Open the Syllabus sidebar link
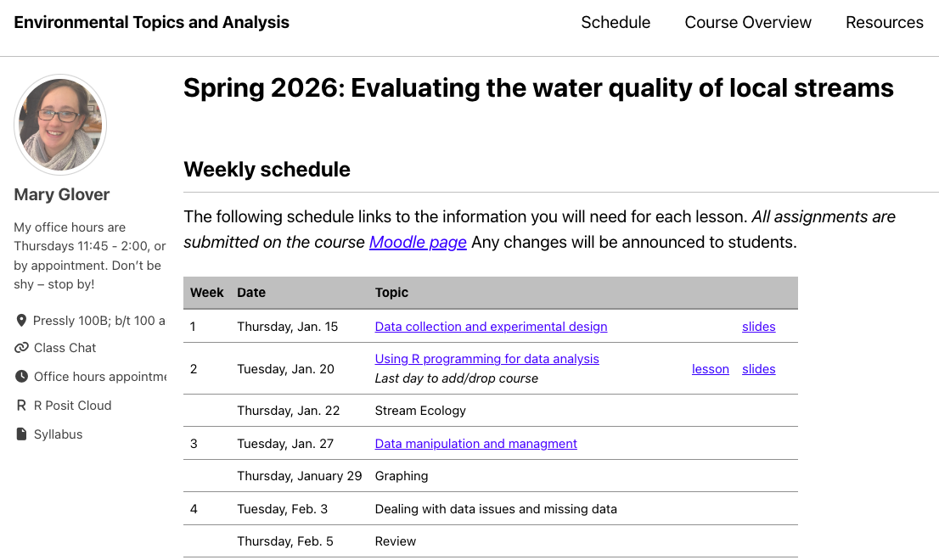 pos(59,434)
